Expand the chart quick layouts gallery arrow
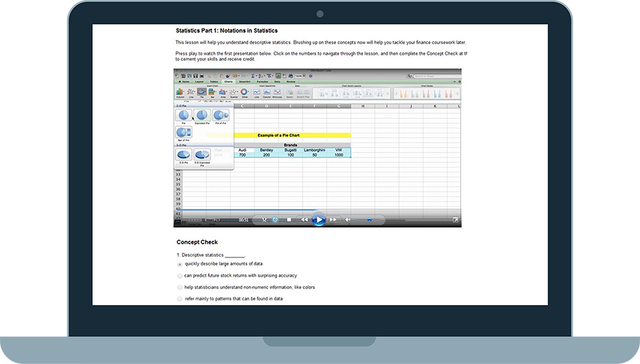Image resolution: width=640 pixels, height=364 pixels. click(x=388, y=93)
